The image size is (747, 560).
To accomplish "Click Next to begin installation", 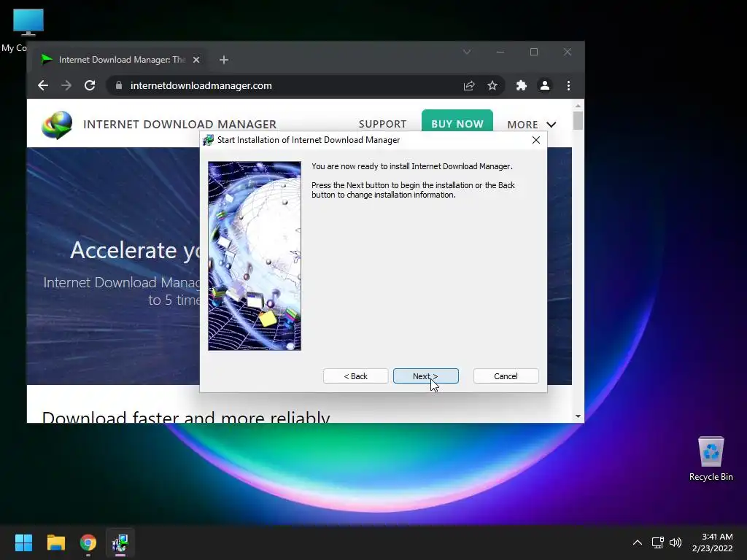I will [x=425, y=376].
